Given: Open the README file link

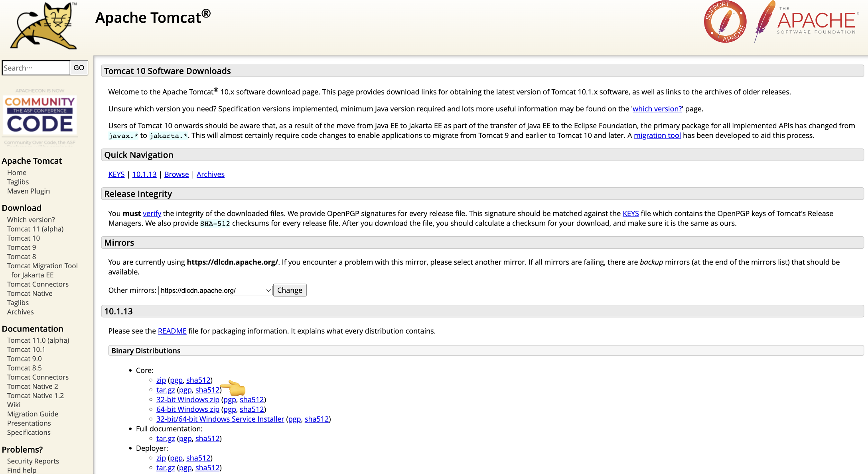Looking at the screenshot, I should tap(172, 331).
